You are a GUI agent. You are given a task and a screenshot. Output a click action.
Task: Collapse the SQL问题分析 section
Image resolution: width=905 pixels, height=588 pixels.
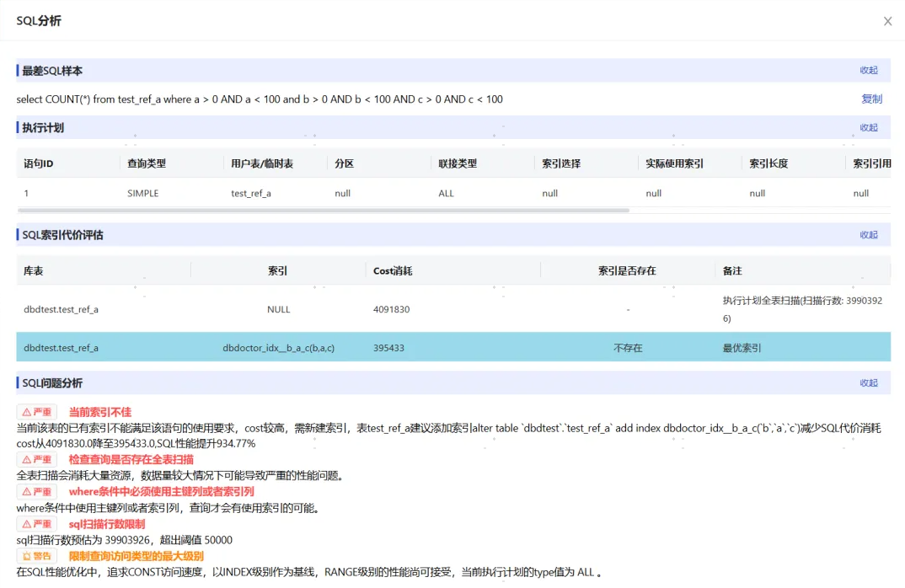(869, 382)
